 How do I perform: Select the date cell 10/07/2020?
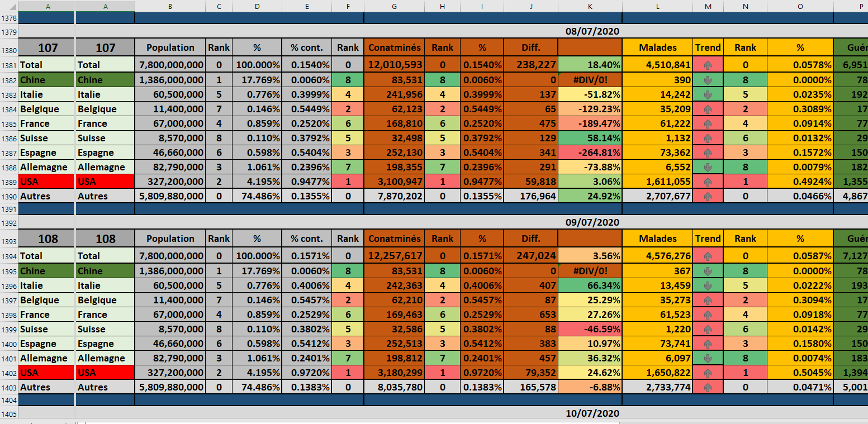(592, 413)
